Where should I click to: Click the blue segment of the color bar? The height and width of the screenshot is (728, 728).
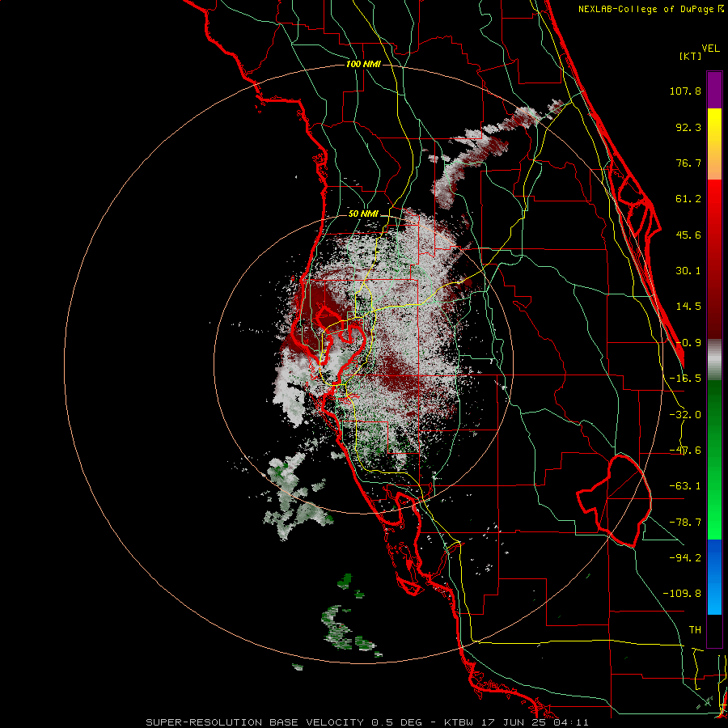click(714, 577)
